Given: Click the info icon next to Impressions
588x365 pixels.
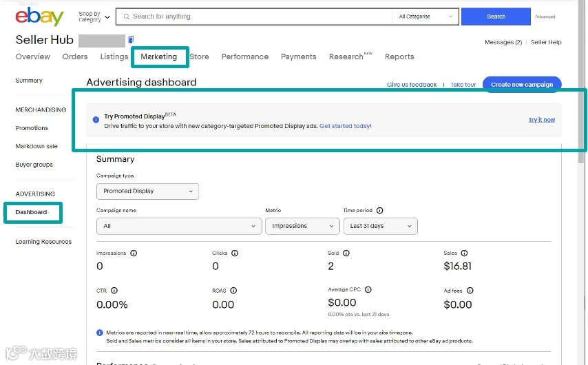Looking at the screenshot, I should click(x=134, y=253).
